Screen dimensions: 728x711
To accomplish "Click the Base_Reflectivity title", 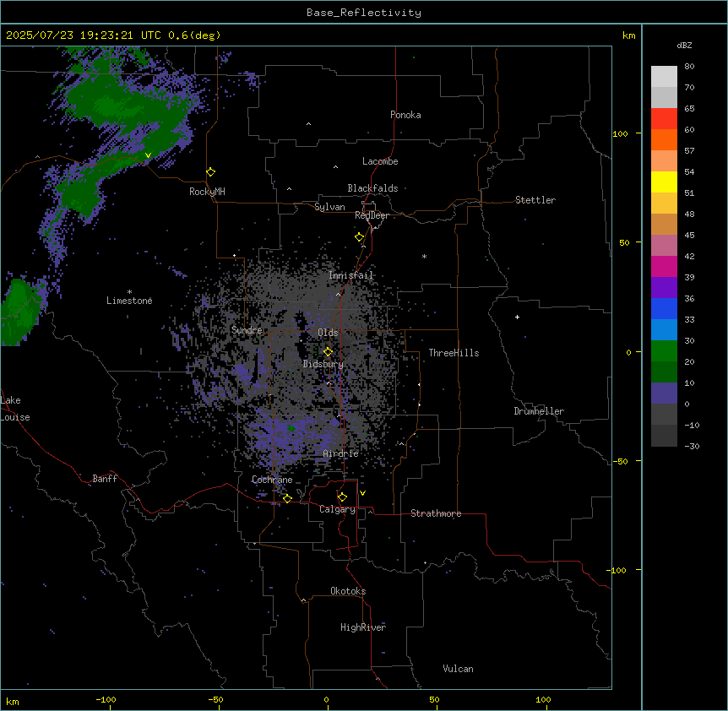I will tap(364, 13).
